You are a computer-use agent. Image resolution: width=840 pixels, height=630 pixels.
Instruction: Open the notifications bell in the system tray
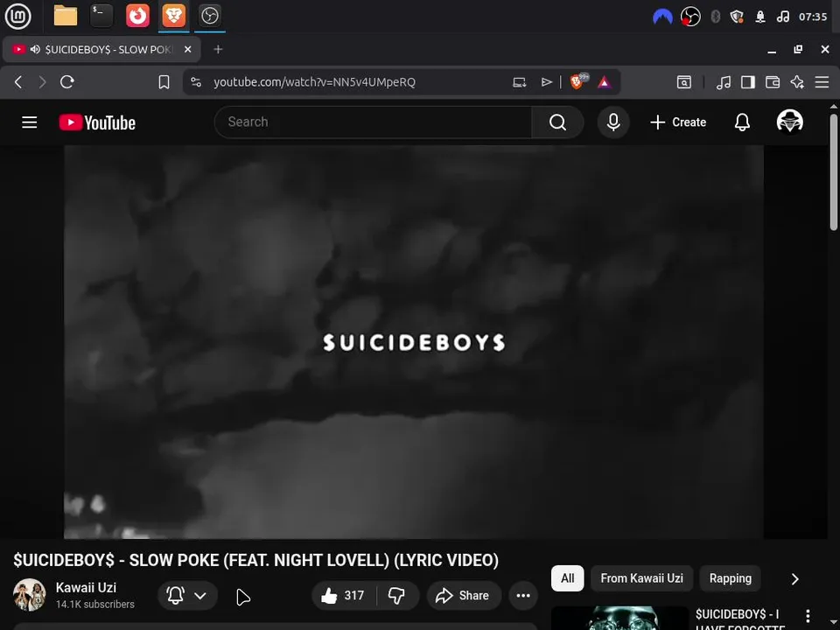(759, 17)
